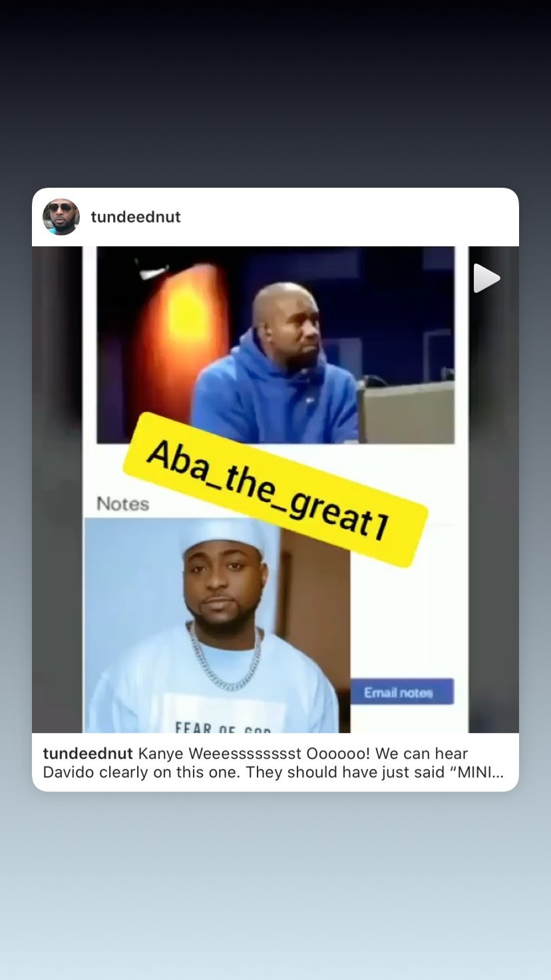
Task: Open the photo of man in blue hoodie
Action: pyautogui.click(x=275, y=345)
